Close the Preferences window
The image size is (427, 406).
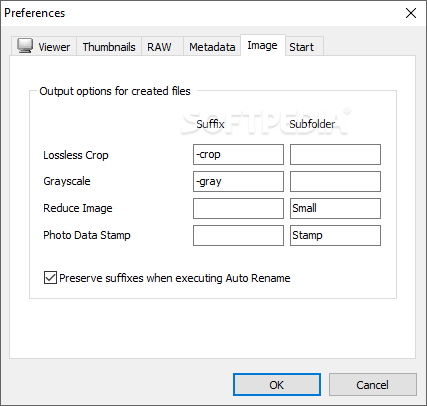411,13
